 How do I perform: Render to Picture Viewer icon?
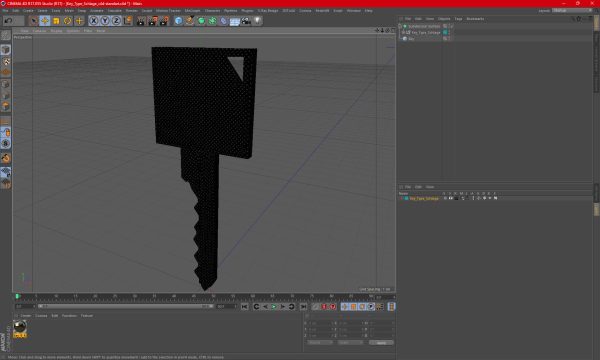152,21
